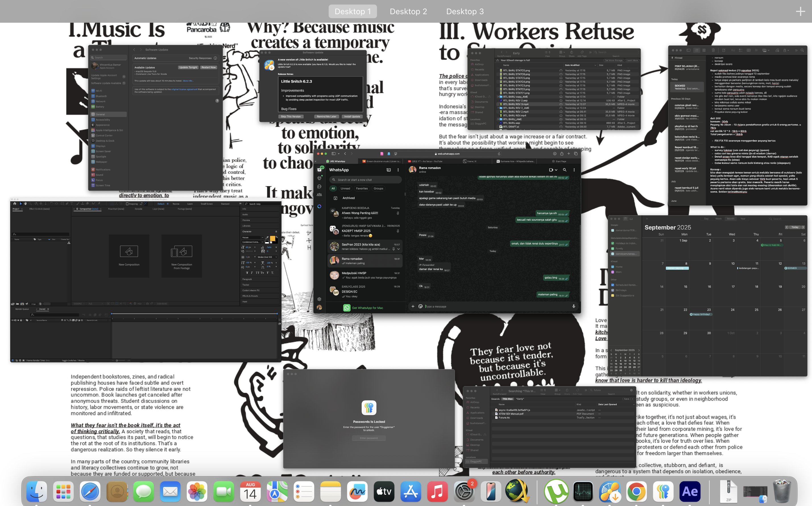Open the Futura font family dropdown

click(262, 237)
